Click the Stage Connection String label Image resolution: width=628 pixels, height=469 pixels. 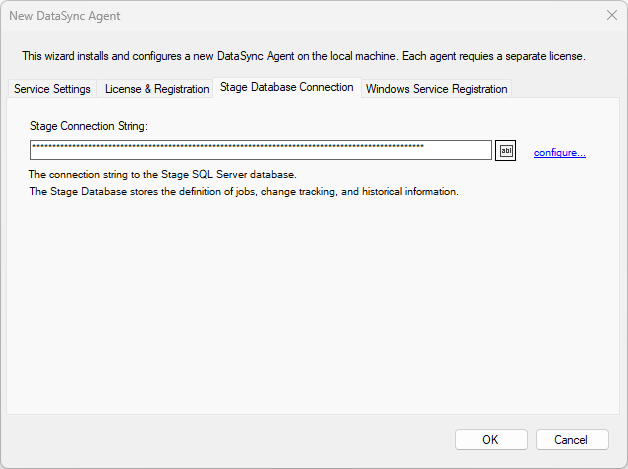(89, 126)
